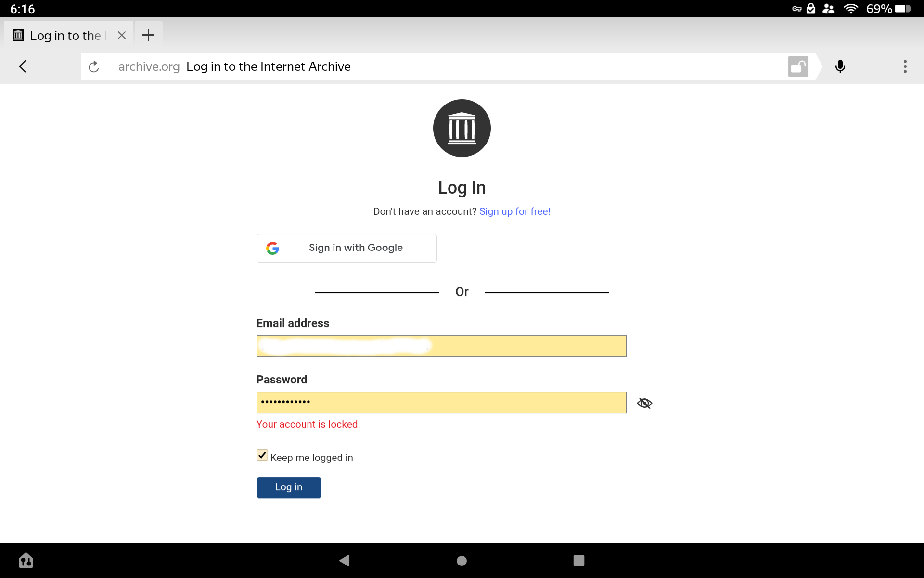Click the Google G icon
The height and width of the screenshot is (578, 924).
pyautogui.click(x=272, y=248)
